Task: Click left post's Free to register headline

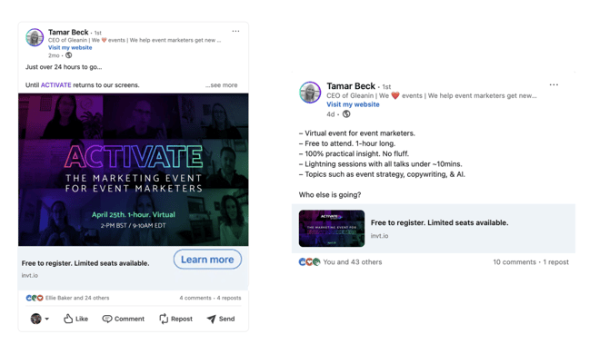Action: [x=85, y=263]
